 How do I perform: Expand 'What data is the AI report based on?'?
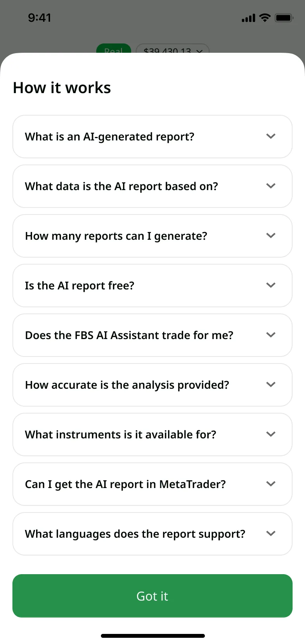(x=152, y=186)
